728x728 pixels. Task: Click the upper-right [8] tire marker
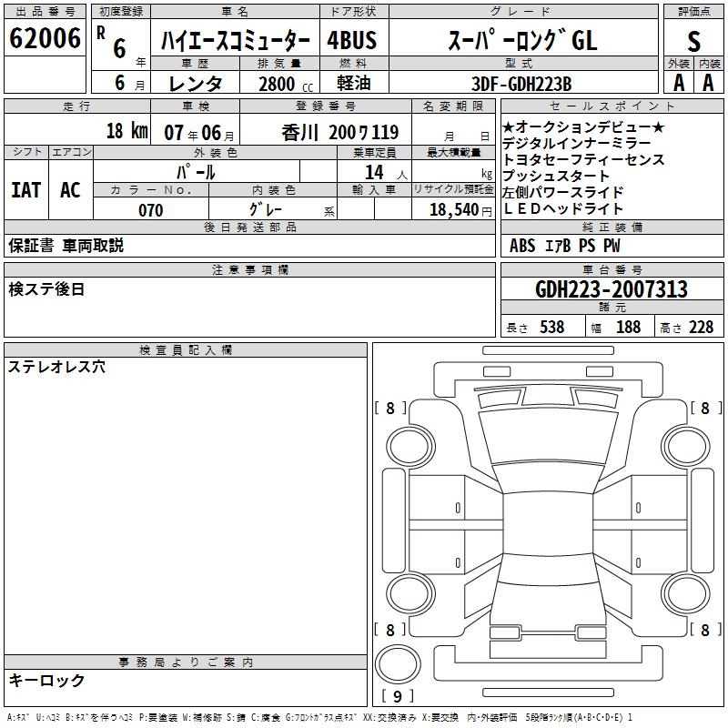coord(705,408)
